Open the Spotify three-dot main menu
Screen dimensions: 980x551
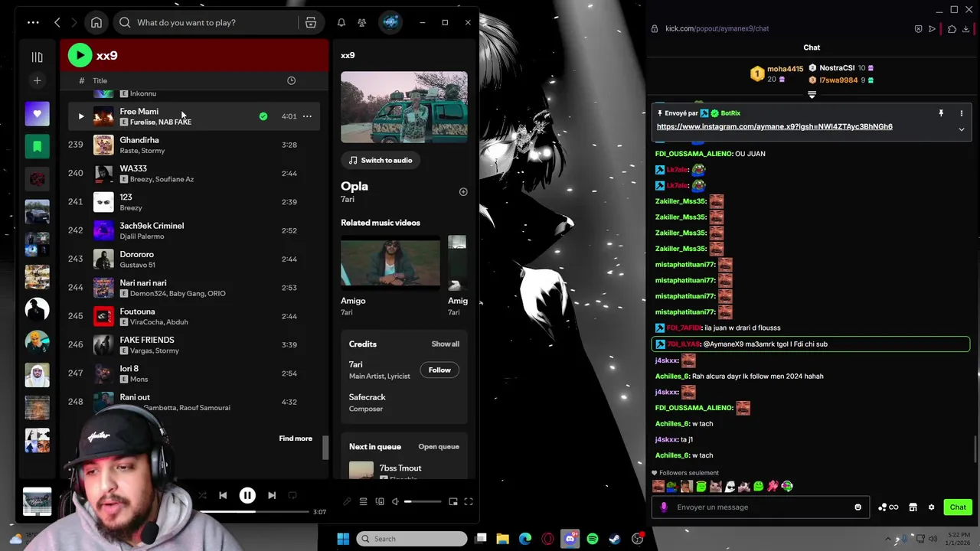tap(33, 22)
